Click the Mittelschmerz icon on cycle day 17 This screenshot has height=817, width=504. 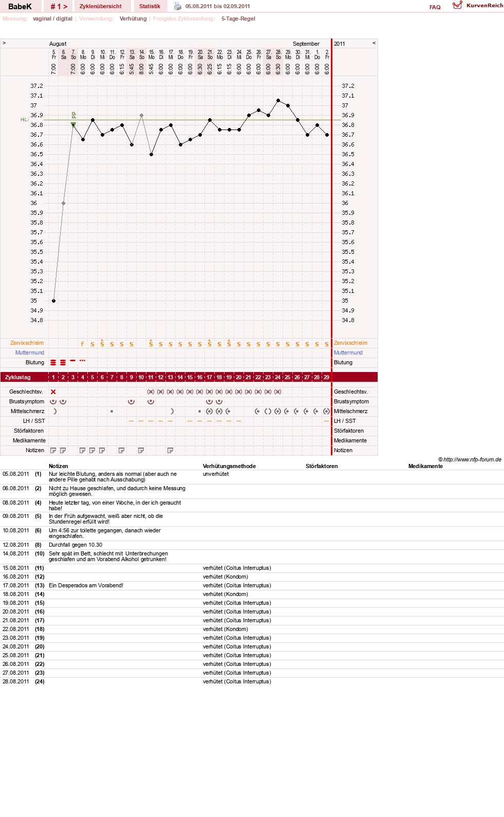pos(209,412)
